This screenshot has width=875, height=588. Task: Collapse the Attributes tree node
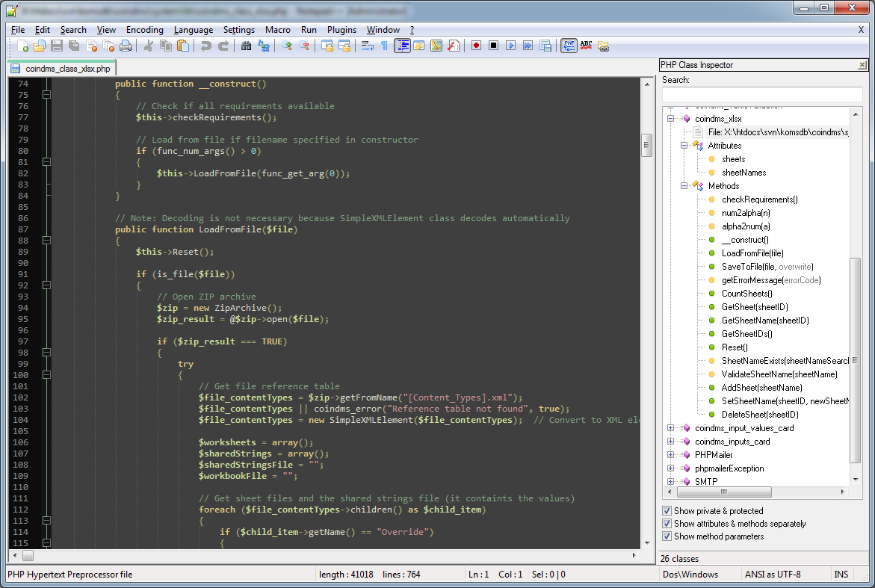coord(684,146)
